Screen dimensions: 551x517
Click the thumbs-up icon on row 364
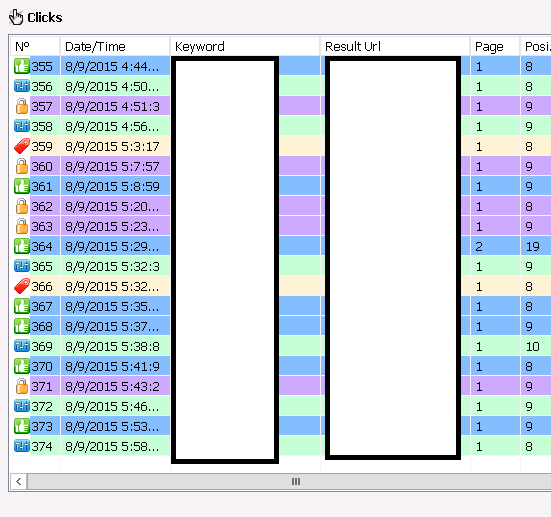[x=21, y=246]
